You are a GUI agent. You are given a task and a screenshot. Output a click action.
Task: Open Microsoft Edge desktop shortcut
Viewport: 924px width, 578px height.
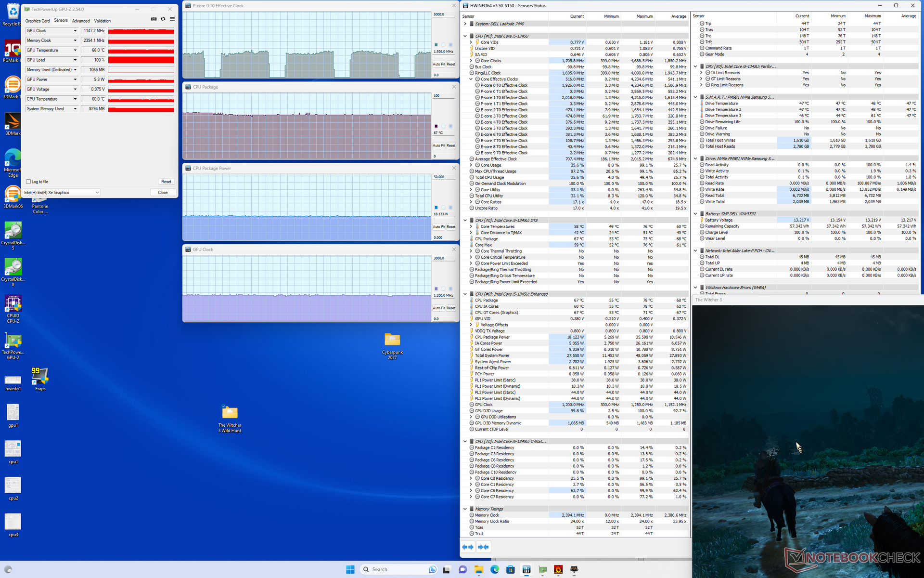pyautogui.click(x=13, y=163)
